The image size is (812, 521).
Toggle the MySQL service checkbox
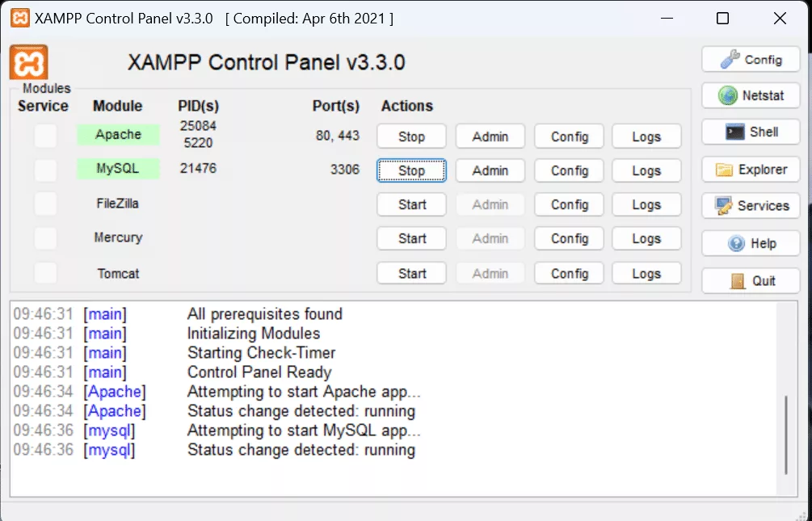click(x=45, y=170)
